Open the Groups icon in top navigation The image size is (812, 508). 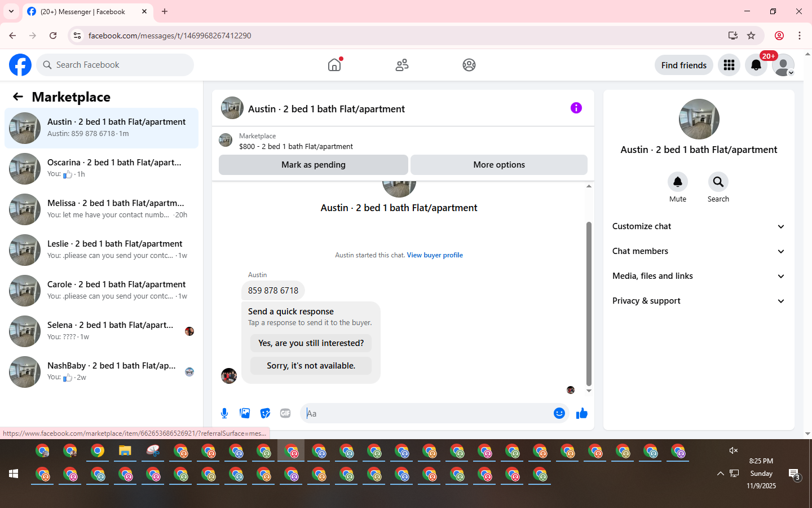point(469,65)
